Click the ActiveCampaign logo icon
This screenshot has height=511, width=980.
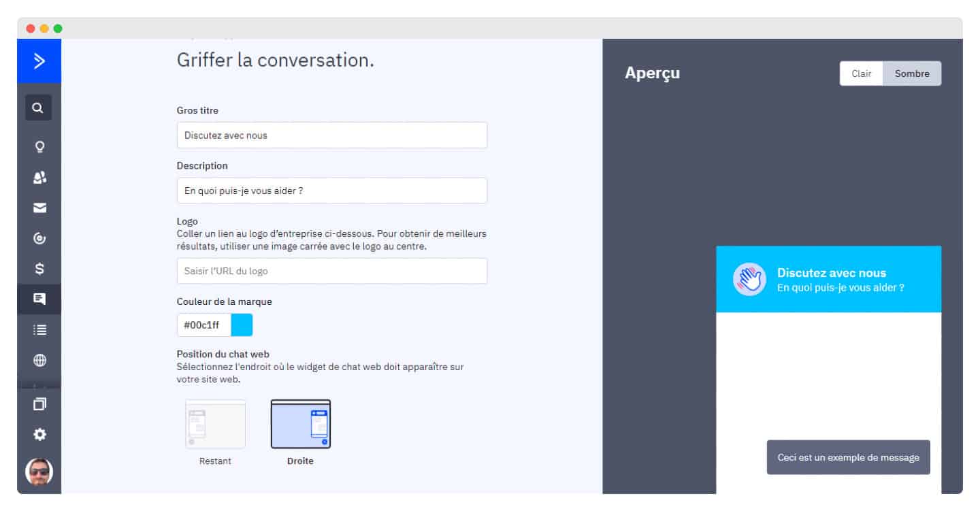coord(39,61)
